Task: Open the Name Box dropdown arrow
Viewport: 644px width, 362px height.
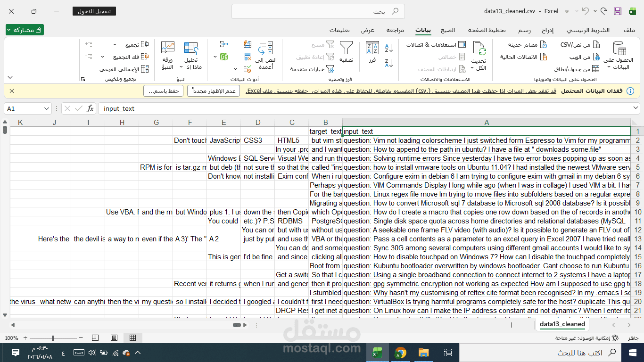Action: point(46,108)
